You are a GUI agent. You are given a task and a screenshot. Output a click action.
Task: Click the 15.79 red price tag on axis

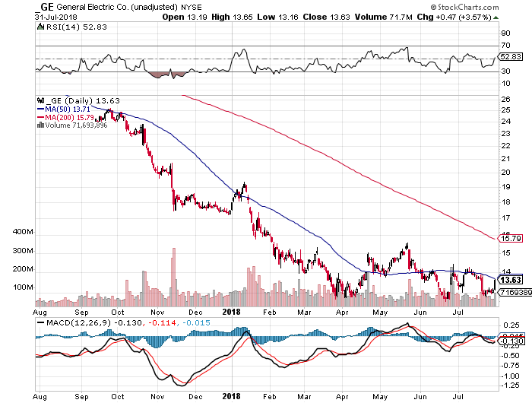[x=511, y=238]
